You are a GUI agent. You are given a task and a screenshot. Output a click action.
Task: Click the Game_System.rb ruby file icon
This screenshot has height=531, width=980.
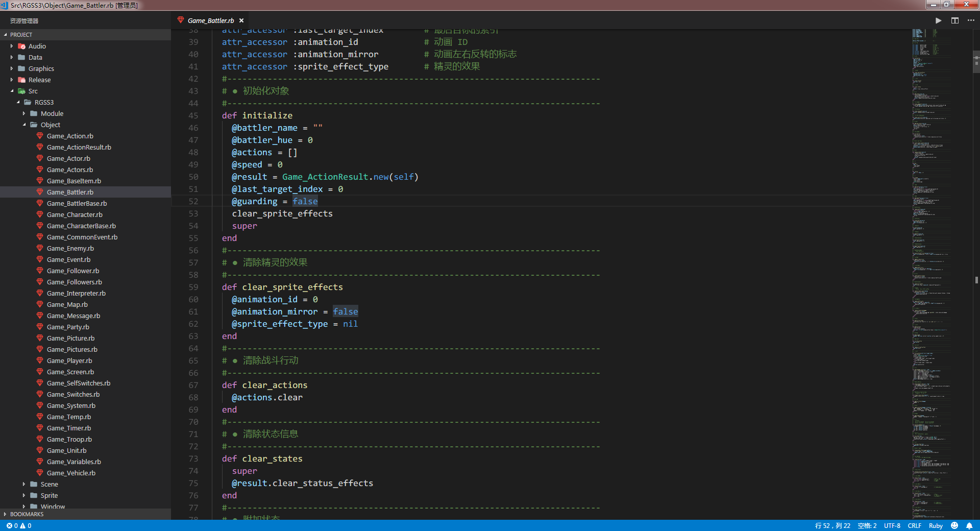pyautogui.click(x=40, y=405)
